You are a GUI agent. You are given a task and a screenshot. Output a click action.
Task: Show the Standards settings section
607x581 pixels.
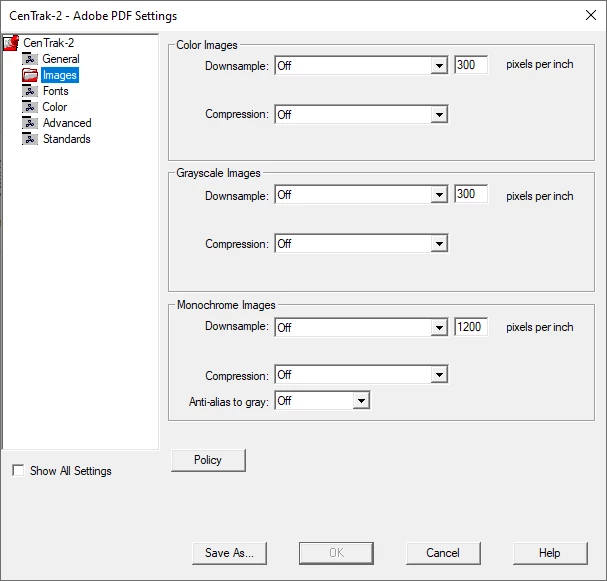pyautogui.click(x=67, y=139)
